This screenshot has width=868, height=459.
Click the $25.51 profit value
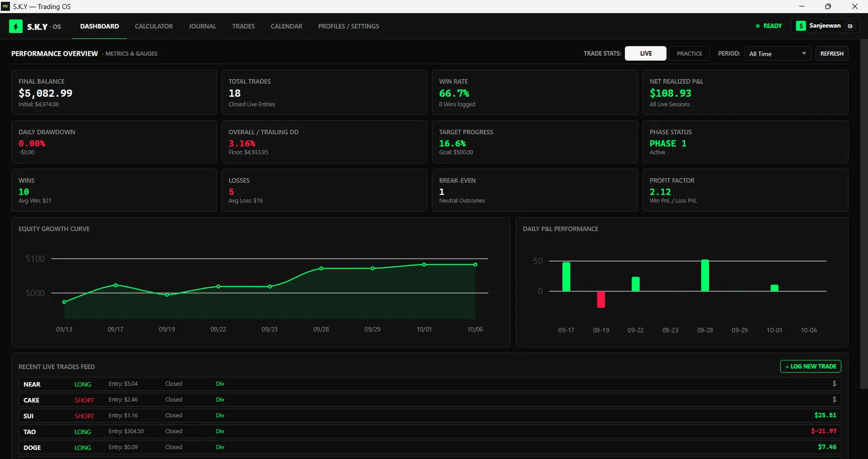825,415
